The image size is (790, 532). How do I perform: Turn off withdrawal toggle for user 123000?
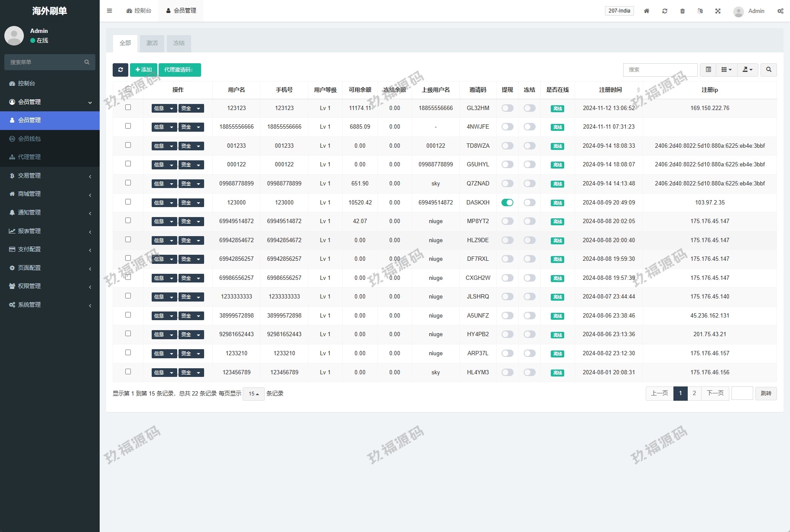507,202
